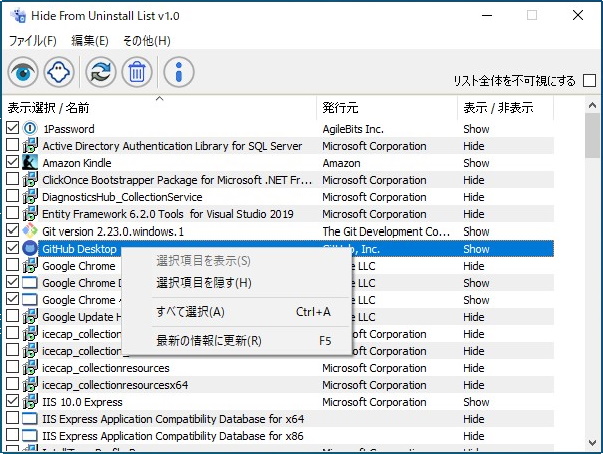Click the ghost icon to hide selected items

(59, 72)
